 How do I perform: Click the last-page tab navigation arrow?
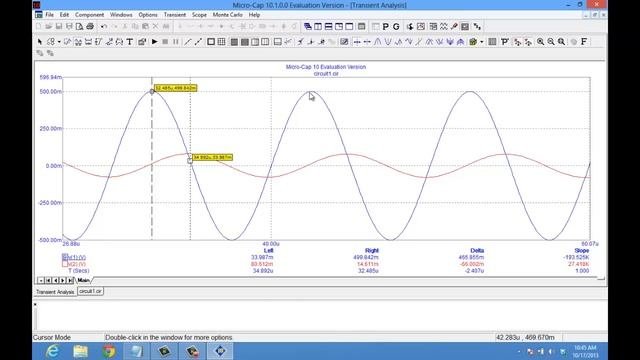point(70,280)
